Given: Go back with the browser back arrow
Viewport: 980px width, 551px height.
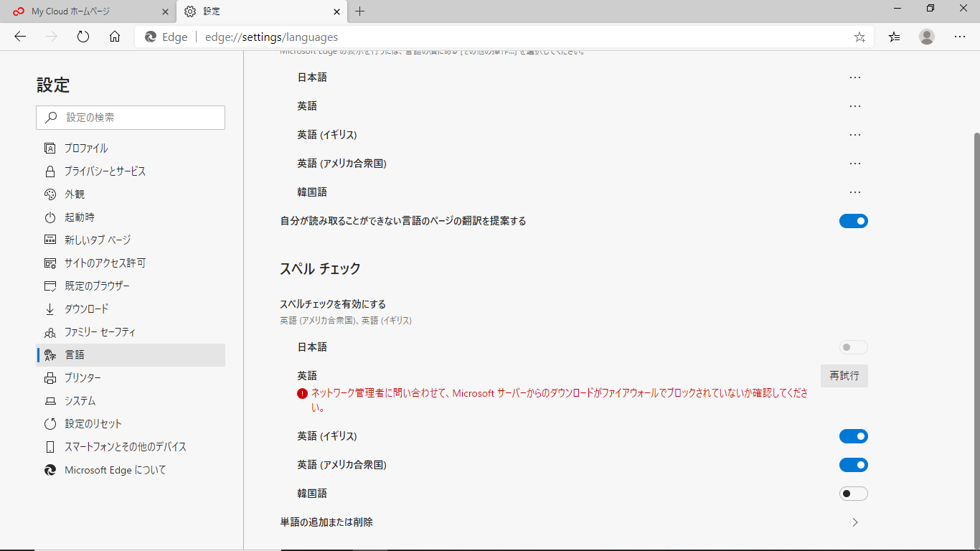Looking at the screenshot, I should (x=20, y=37).
